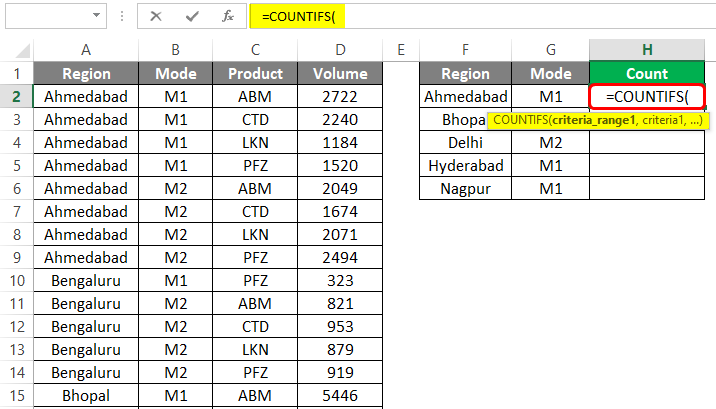The image size is (716, 409).
Task: Click the Cancel (X) formula bar icon
Action: coord(156,15)
